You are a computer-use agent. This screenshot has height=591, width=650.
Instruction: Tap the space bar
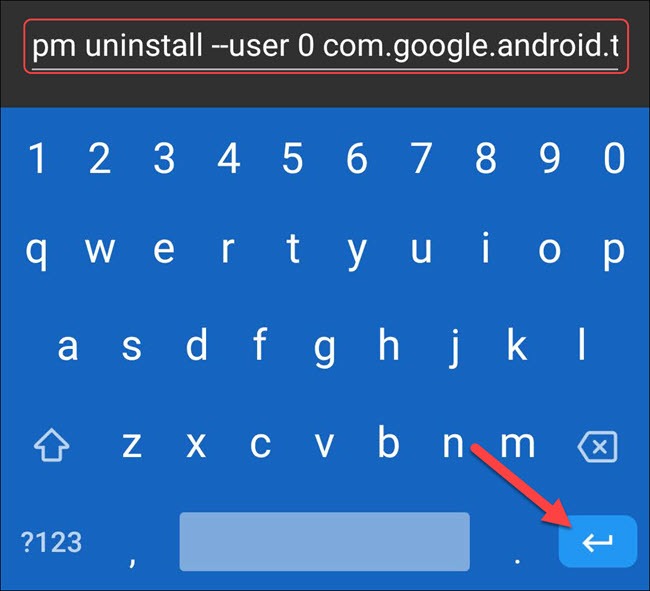pyautogui.click(x=325, y=541)
